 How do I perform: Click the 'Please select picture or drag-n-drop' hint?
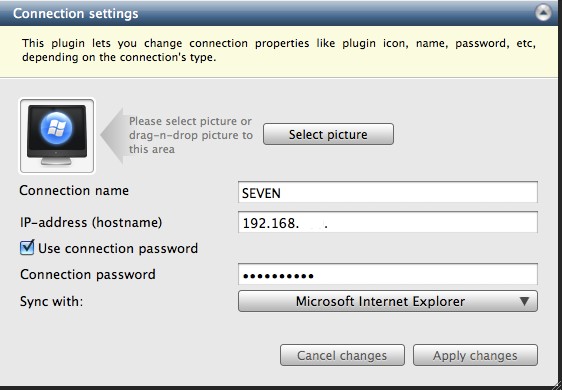[x=191, y=135]
